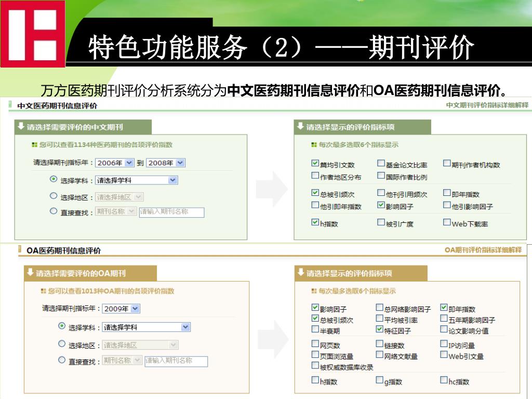Click the down arrow icon beside 请选择需要评价的OA期刊
This screenshot has width=532, height=399.
30,272
